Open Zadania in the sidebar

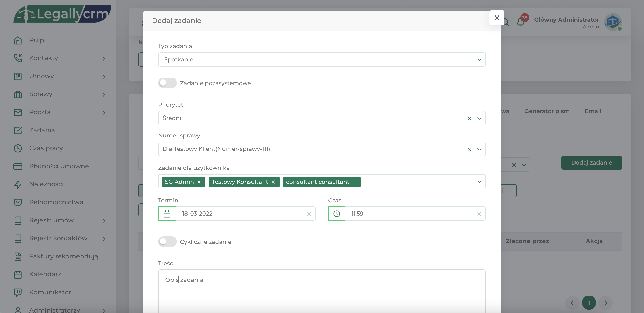click(42, 130)
